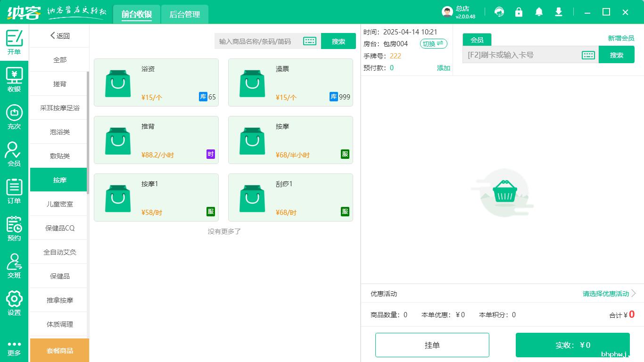Select the 推拿按摩 category
This screenshot has height=362, width=644.
click(60, 300)
